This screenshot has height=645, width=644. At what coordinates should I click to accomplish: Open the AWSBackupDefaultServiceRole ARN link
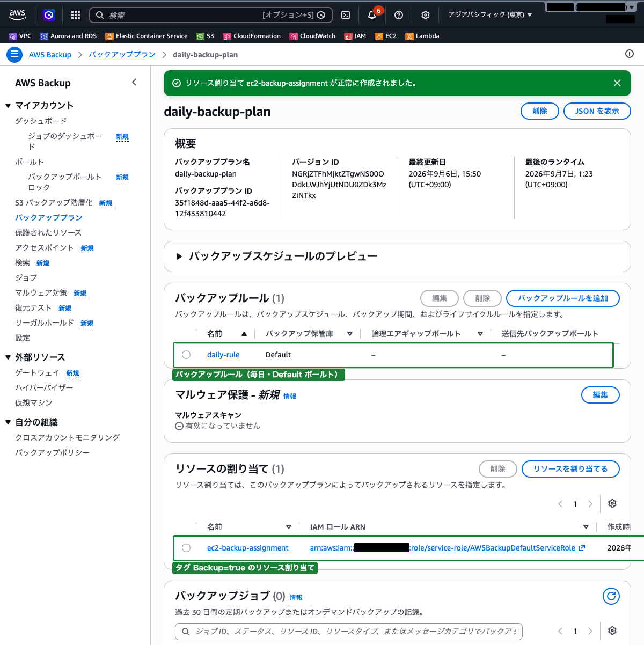pyautogui.click(x=443, y=548)
